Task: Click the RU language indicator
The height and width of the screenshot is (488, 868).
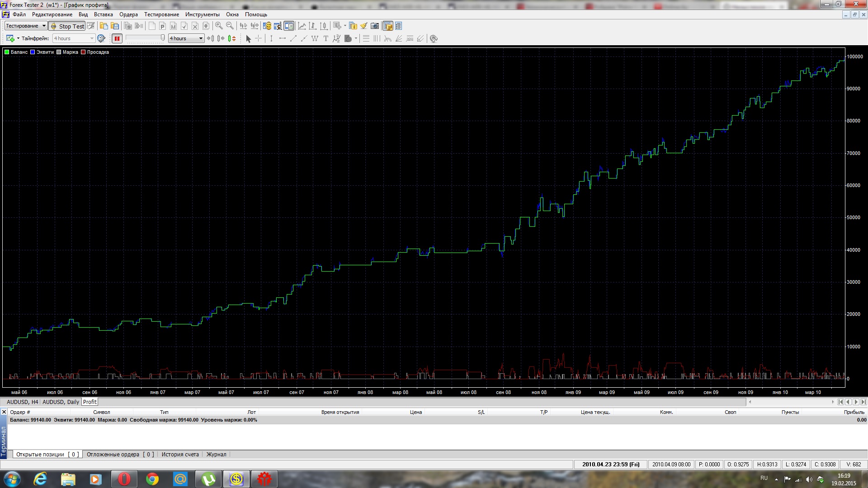Action: [764, 478]
